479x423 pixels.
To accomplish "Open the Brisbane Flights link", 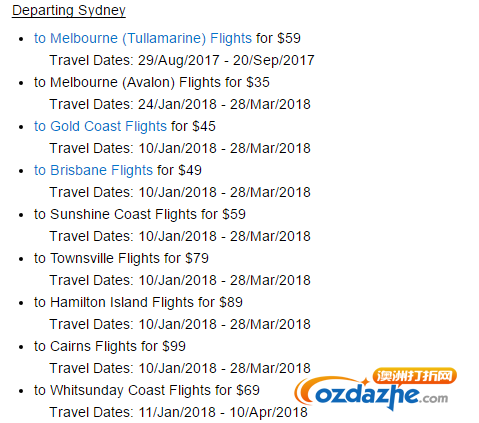I will pos(93,171).
